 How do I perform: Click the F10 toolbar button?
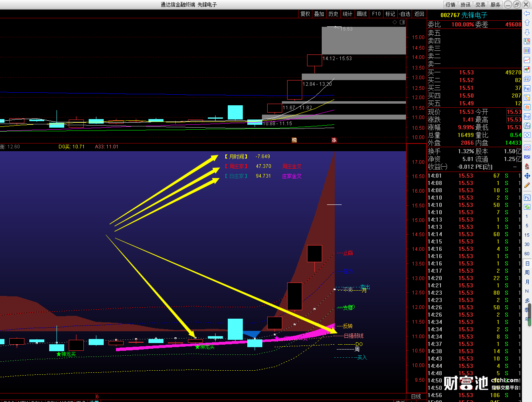click(376, 14)
